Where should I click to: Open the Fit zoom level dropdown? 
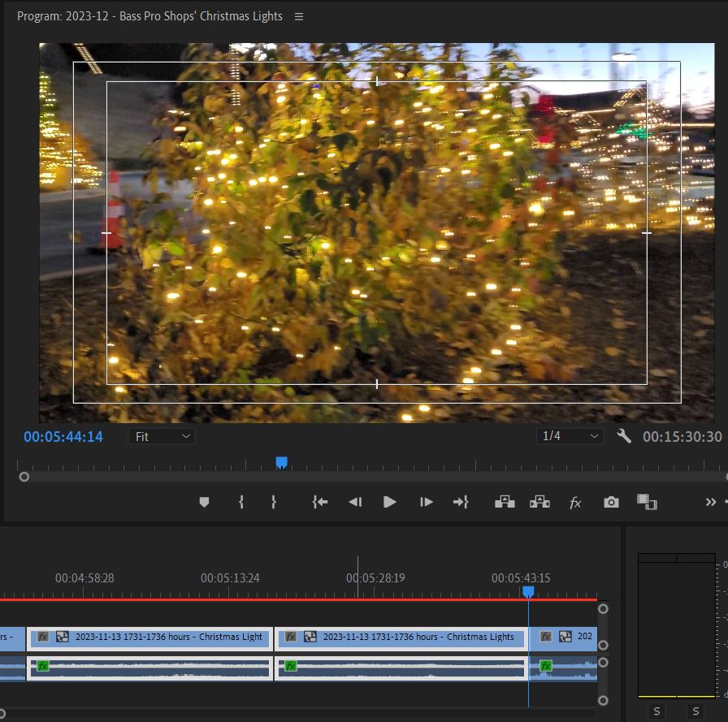(x=162, y=437)
